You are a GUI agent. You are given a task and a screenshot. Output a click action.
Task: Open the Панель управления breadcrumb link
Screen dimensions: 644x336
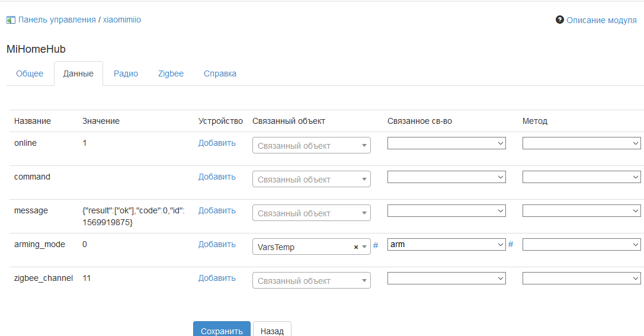tap(57, 20)
